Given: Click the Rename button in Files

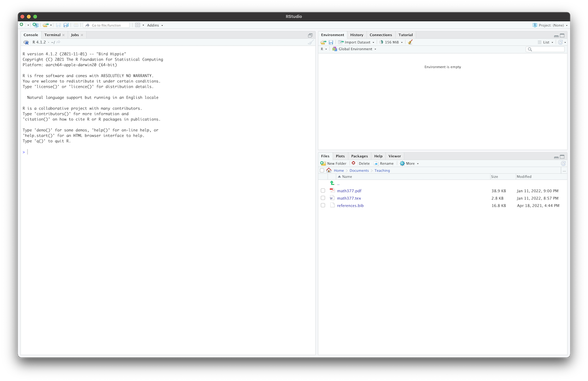Looking at the screenshot, I should (x=384, y=164).
